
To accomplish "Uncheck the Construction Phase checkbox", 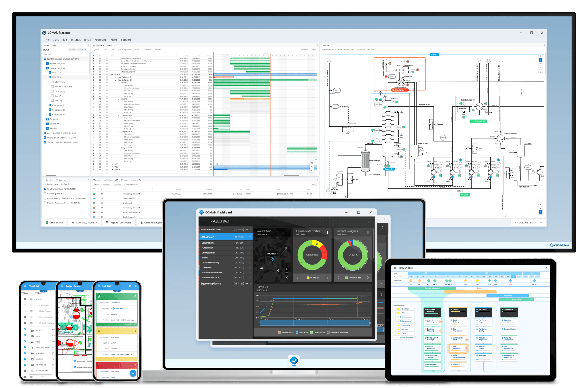I will [x=45, y=189].
